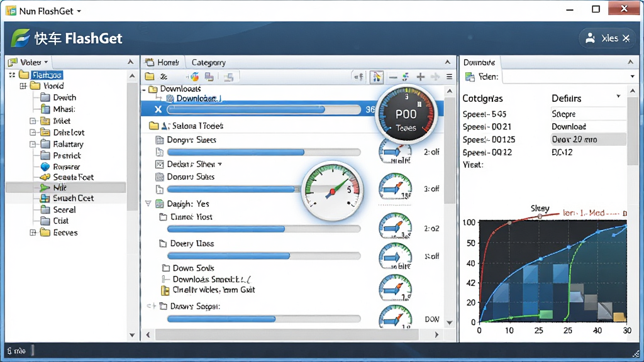The width and height of the screenshot is (644, 362).
Task: Click the minus icon in the toolbar
Action: click(393, 77)
